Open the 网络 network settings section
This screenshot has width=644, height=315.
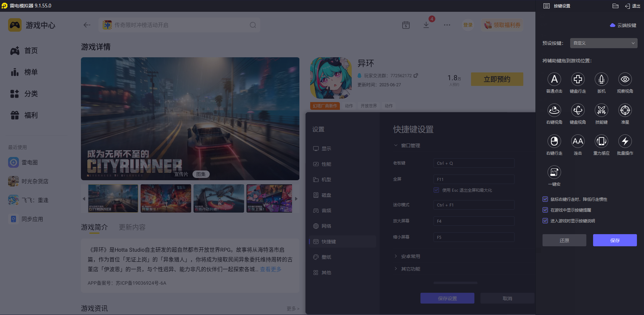326,226
